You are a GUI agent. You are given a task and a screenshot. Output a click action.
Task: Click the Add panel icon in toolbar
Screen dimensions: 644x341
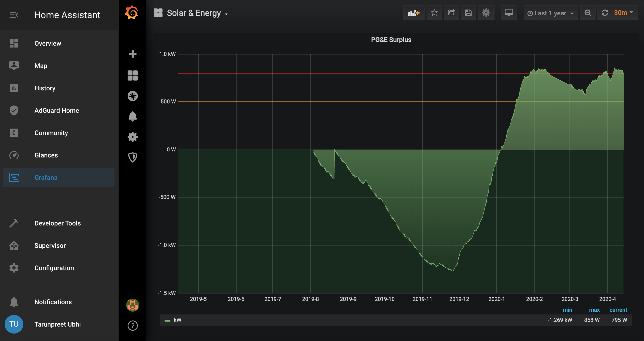tap(414, 13)
